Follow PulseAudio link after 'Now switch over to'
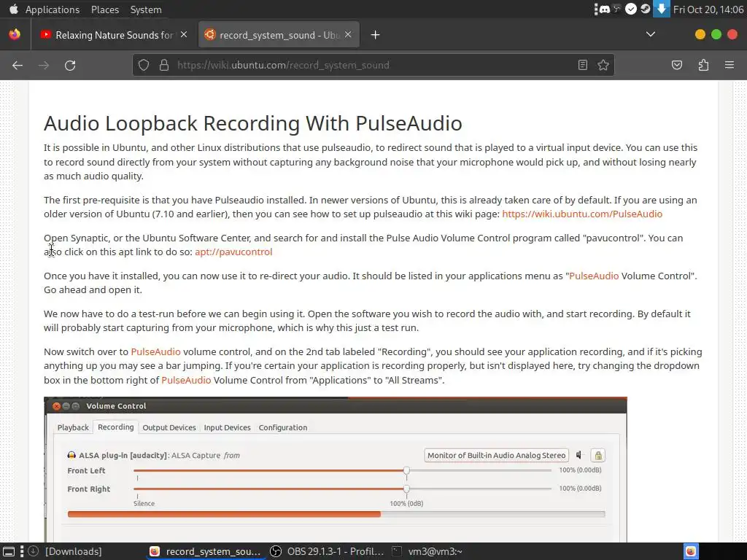Viewport: 747px width, 560px height. (x=156, y=352)
